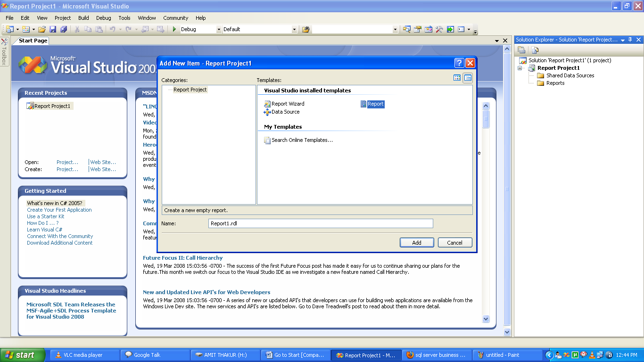
Task: Click the Paste clipboard icon
Action: click(99, 29)
